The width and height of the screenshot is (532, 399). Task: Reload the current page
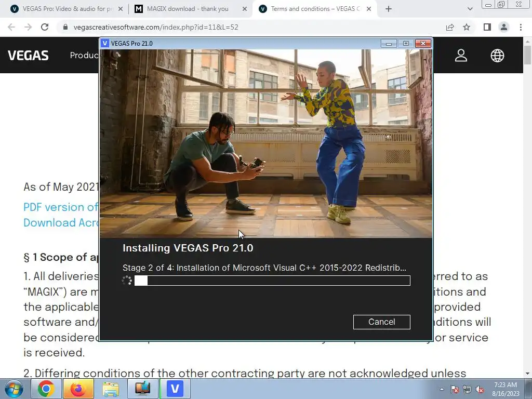point(45,27)
